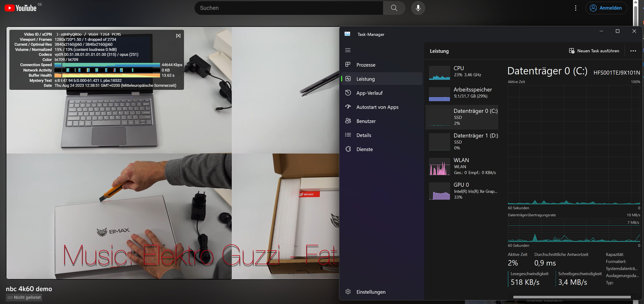Click the magnifier search button on YouTube
This screenshot has height=304, width=644.
click(394, 8)
